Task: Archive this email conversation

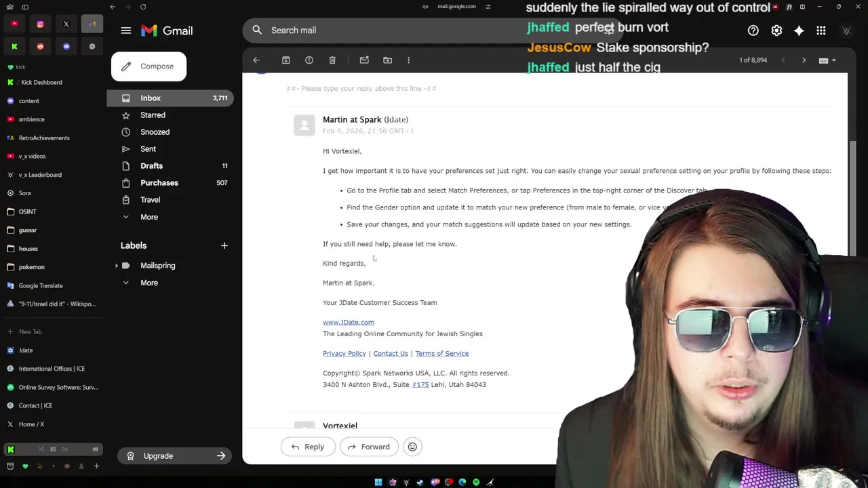Action: pyautogui.click(x=285, y=60)
